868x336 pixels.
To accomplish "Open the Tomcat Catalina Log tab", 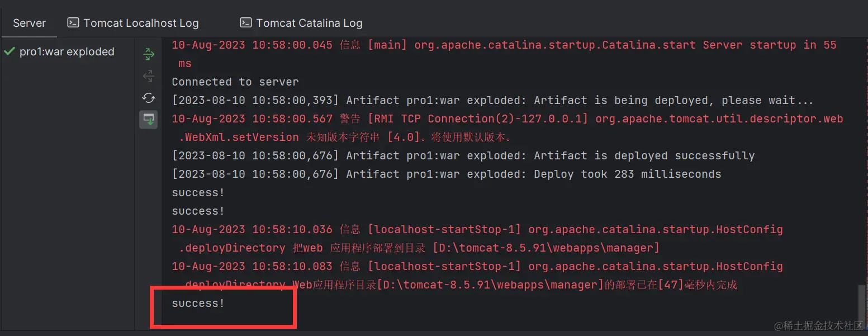I will click(301, 23).
